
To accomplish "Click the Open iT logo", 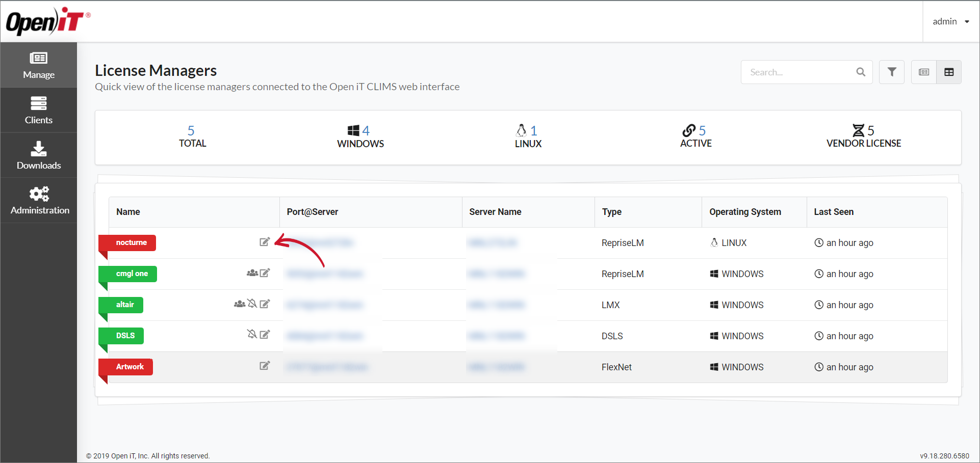I will point(46,21).
